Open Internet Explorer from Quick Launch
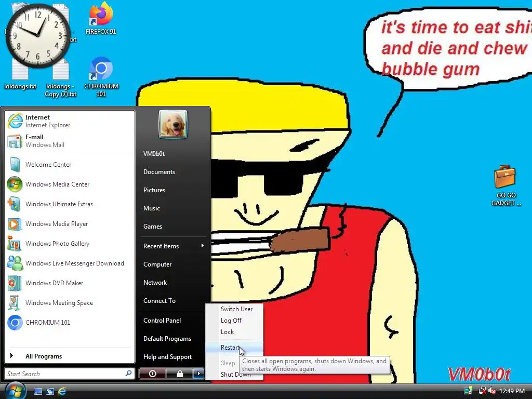The width and height of the screenshot is (532, 399). point(62,391)
